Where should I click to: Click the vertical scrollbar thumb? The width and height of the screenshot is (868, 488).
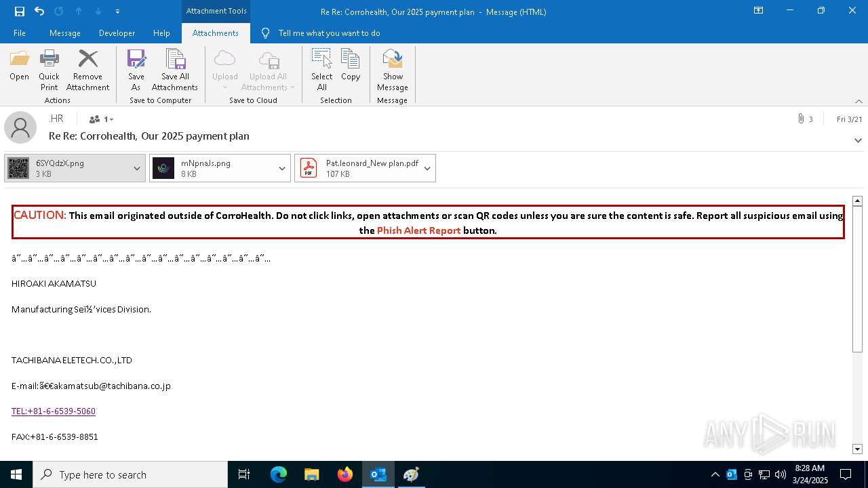pos(857,279)
